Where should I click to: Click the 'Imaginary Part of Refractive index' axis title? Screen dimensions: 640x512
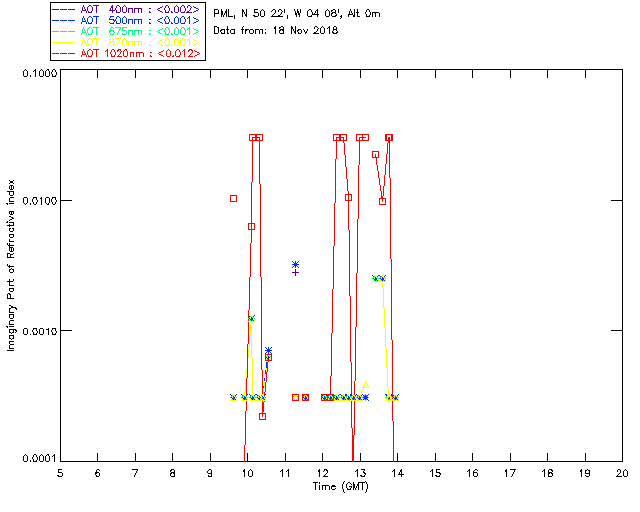click(x=11, y=265)
